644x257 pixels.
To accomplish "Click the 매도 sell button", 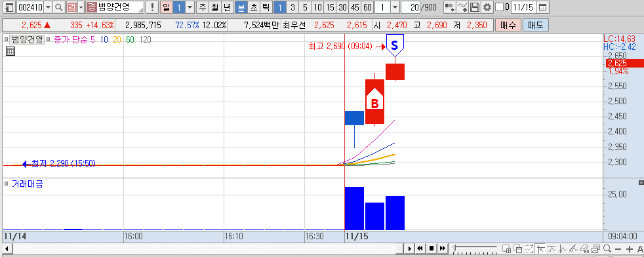I will pos(535,25).
